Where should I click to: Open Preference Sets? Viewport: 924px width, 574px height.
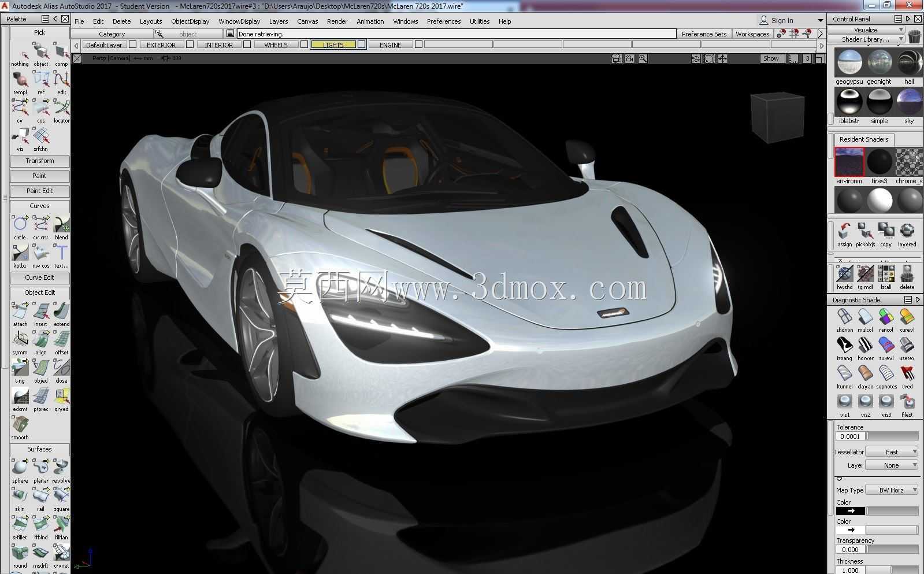click(704, 34)
